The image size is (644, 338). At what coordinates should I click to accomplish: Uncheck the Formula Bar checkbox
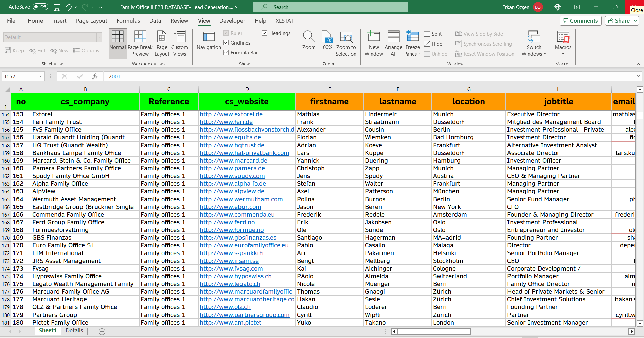point(226,53)
